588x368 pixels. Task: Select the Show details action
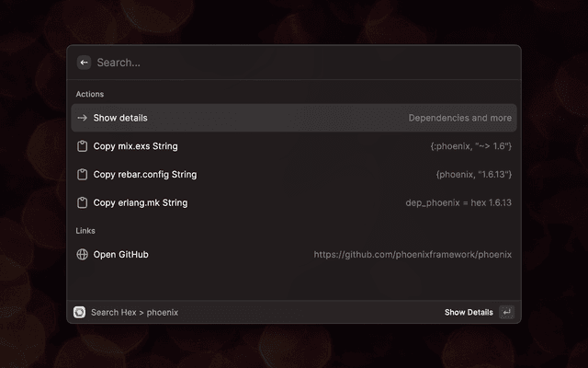pos(120,118)
